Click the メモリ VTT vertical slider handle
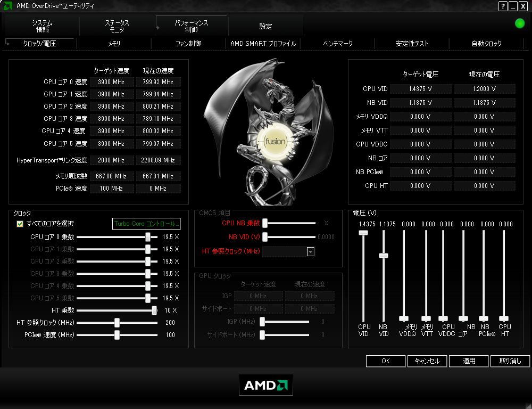 pos(426,318)
